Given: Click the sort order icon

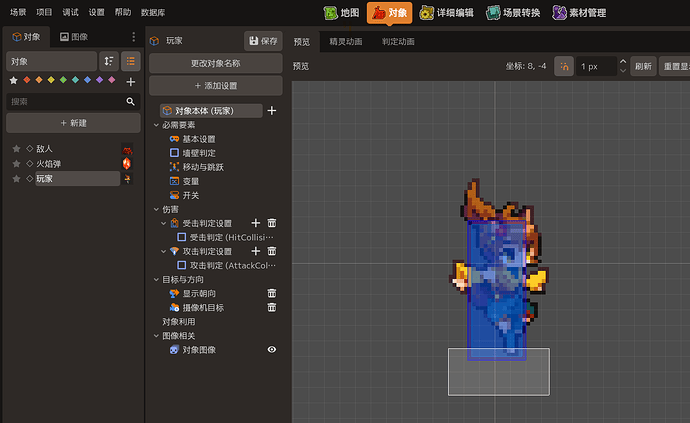Looking at the screenshot, I should point(109,61).
